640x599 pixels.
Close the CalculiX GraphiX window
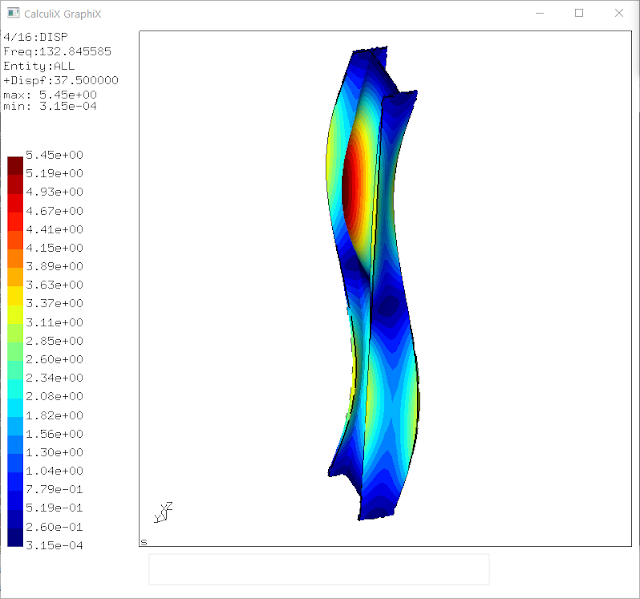pos(619,13)
